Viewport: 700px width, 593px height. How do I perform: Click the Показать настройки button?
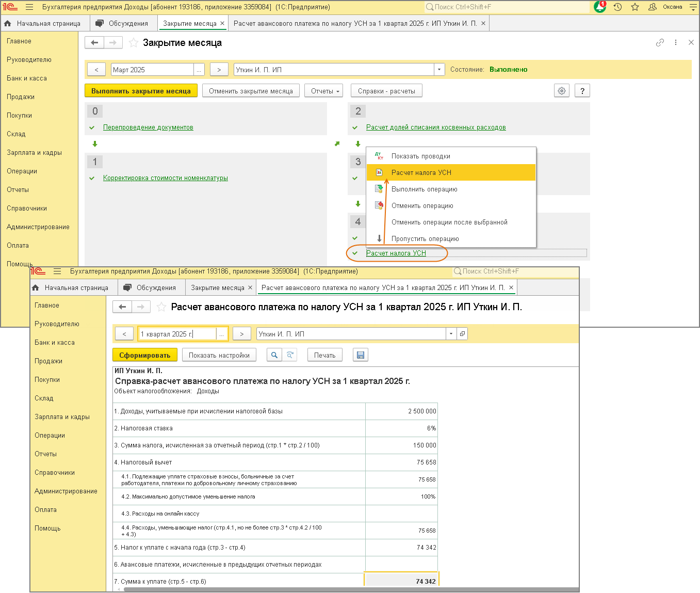[219, 355]
